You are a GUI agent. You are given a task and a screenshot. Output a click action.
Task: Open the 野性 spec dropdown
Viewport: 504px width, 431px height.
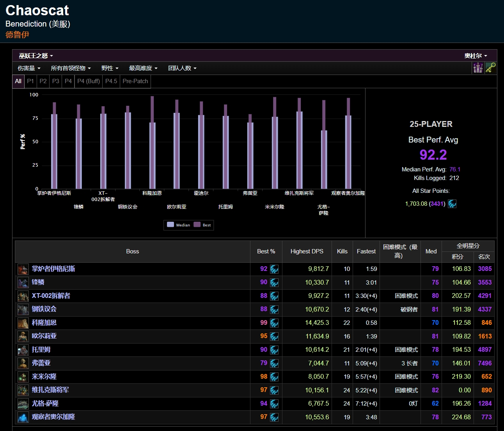point(110,68)
